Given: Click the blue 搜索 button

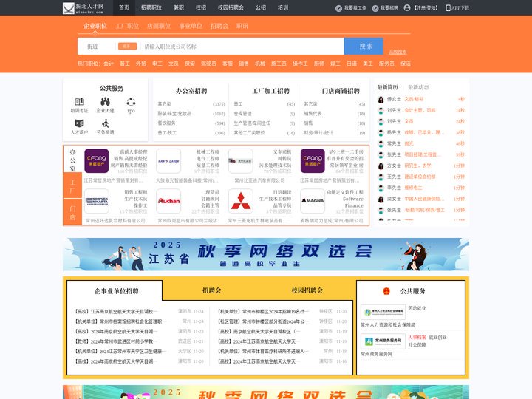Looking at the screenshot, I should click(364, 46).
